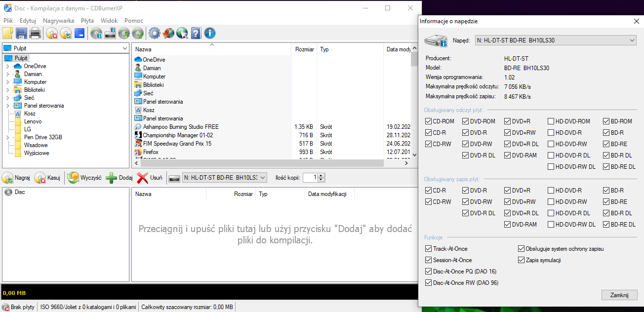Toggle DVD-RAM checkbox under supported write discs

(508, 225)
